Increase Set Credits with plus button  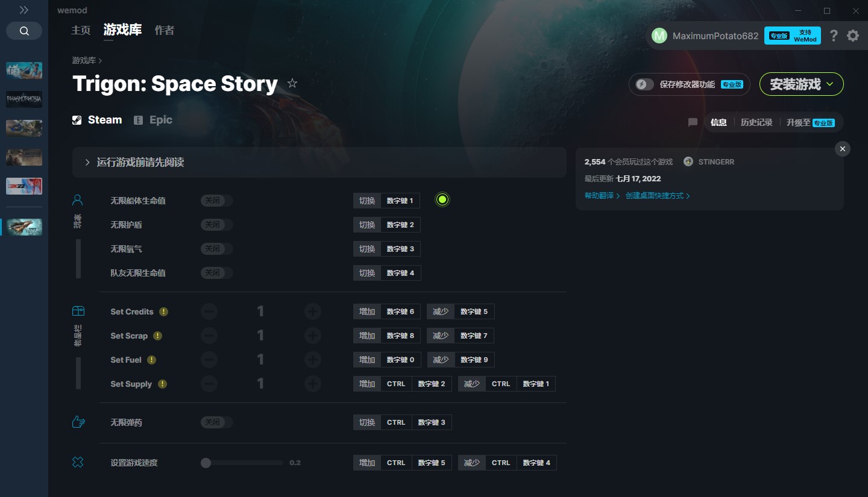point(312,311)
